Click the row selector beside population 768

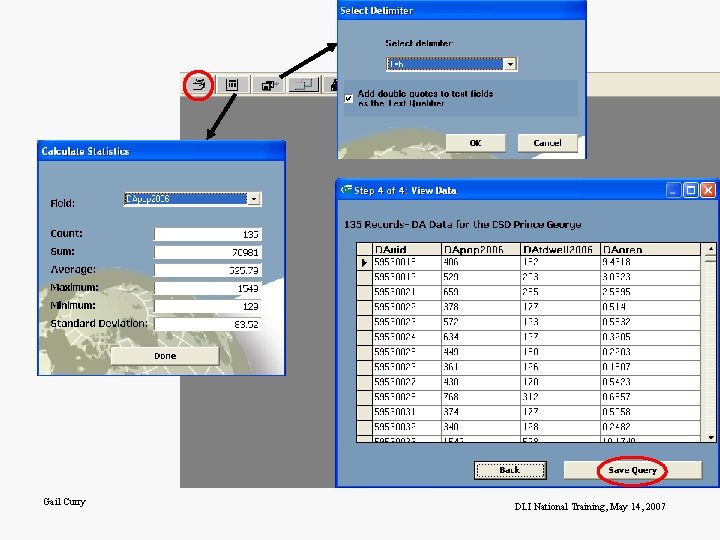(x=364, y=397)
